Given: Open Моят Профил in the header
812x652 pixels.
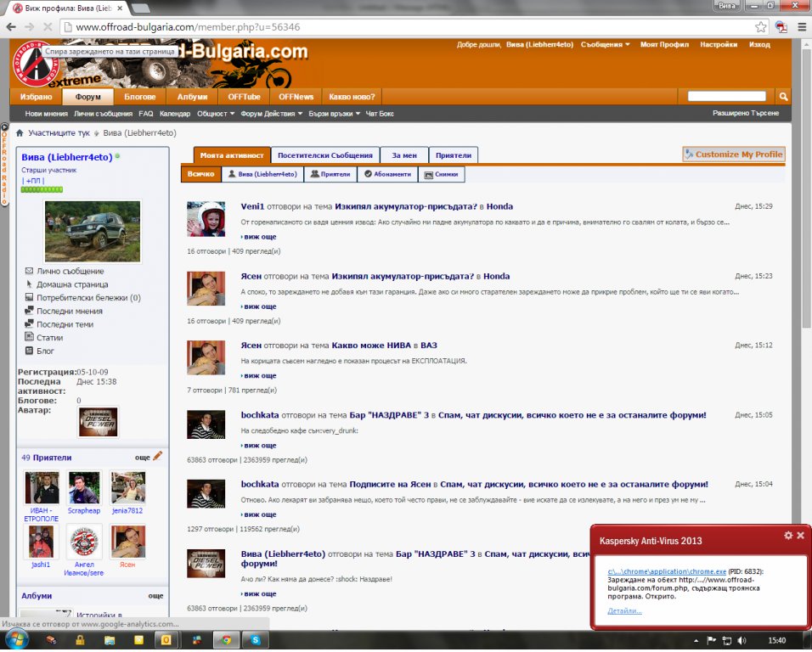Looking at the screenshot, I should point(664,44).
